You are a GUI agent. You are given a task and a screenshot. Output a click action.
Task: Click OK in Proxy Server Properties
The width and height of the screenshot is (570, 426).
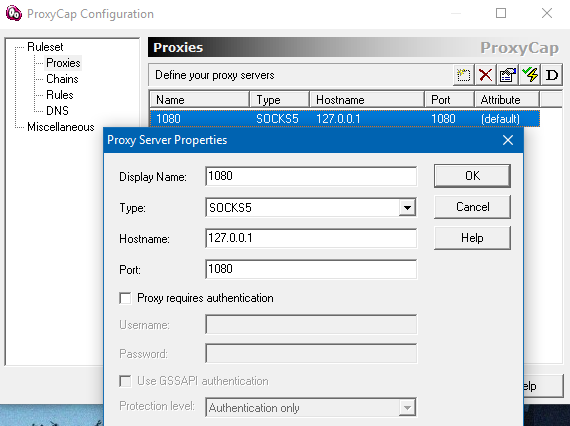472,176
